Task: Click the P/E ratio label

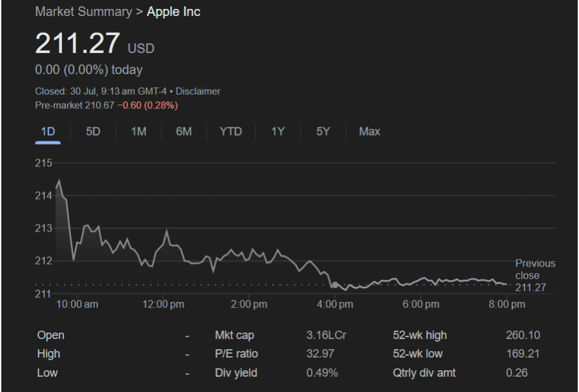Action: [236, 354]
